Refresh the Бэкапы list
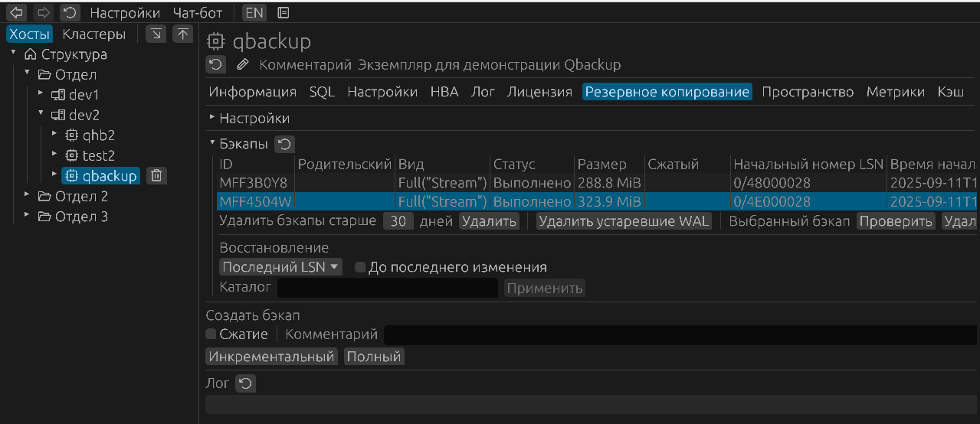Screen dimensions: 980x424 (x=284, y=144)
